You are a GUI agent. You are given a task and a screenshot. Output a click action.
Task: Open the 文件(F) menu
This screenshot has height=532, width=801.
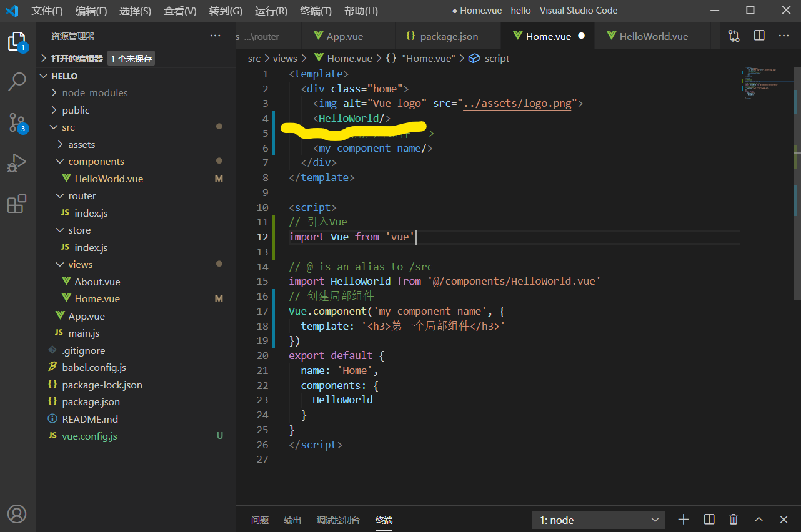[x=47, y=11]
